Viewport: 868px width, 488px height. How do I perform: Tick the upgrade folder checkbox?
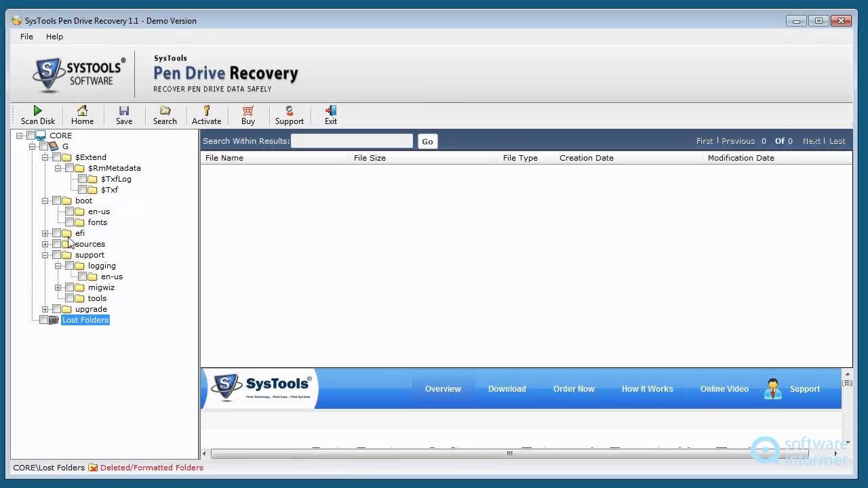(56, 309)
